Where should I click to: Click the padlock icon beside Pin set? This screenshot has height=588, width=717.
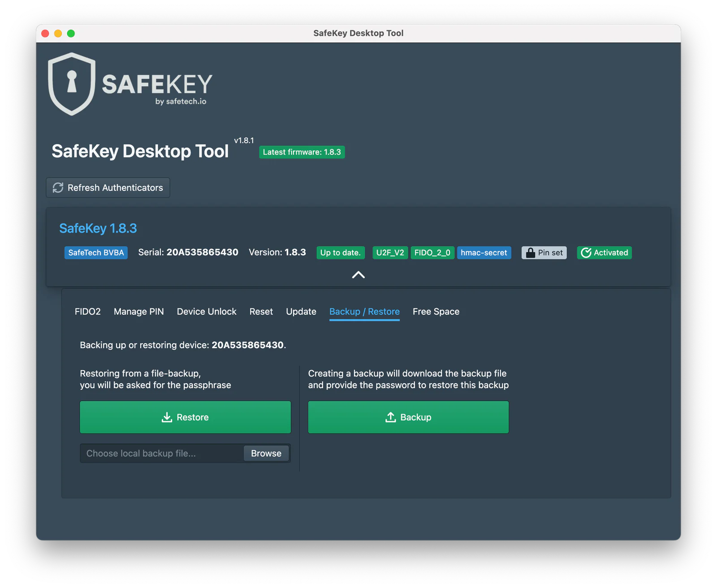click(x=531, y=253)
